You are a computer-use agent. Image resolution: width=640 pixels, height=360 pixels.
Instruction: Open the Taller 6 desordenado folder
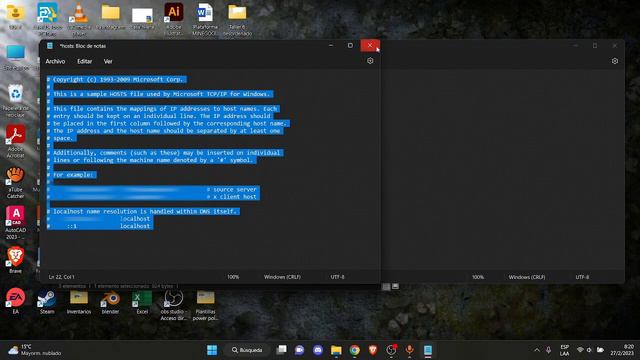(x=237, y=18)
